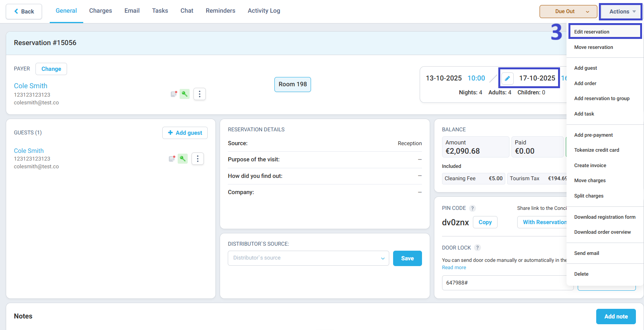The image size is (644, 330).
Task: Choose Create invoice in the Actions menu
Action: tap(590, 166)
